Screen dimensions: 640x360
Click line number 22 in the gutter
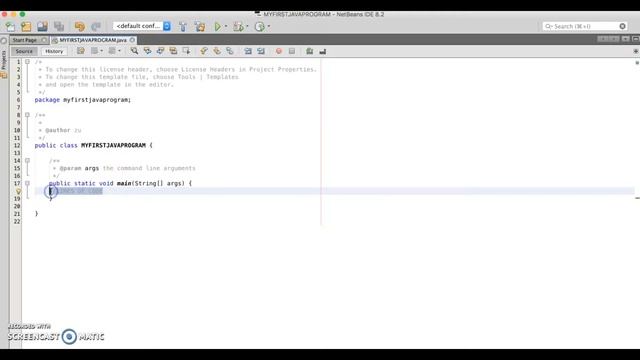click(x=17, y=221)
